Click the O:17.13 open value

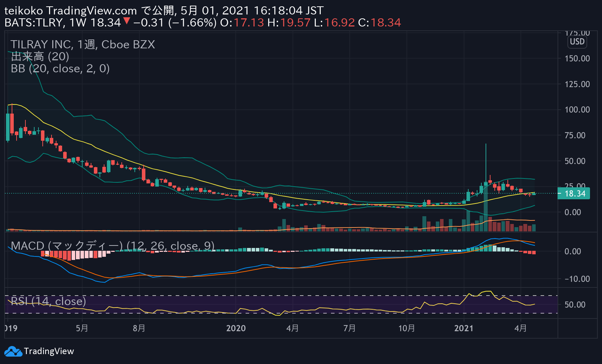click(242, 23)
